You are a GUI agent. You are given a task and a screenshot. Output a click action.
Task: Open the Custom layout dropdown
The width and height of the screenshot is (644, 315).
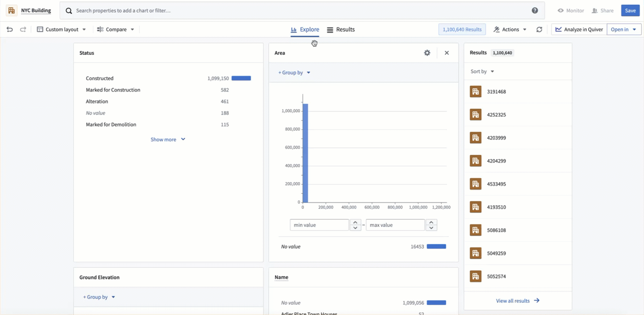tap(62, 29)
